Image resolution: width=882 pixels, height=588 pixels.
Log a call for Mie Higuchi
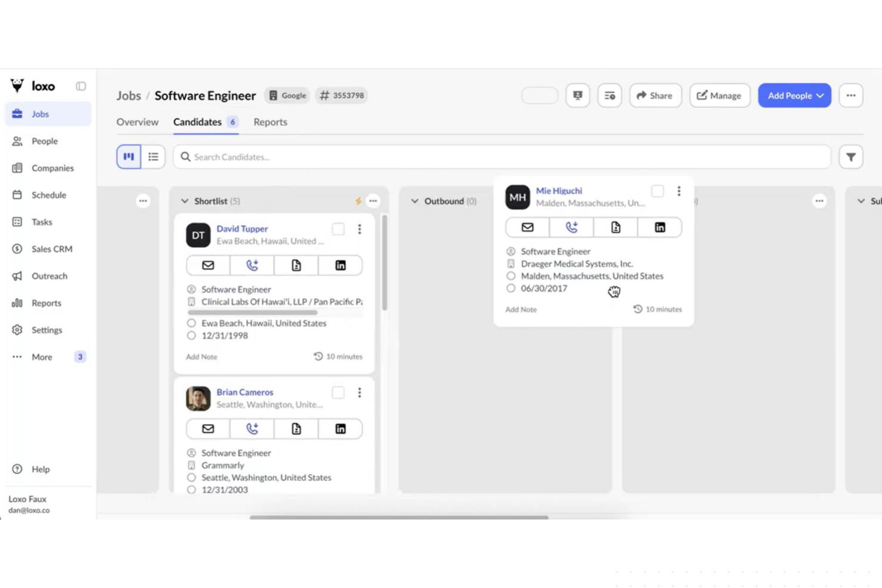point(572,227)
